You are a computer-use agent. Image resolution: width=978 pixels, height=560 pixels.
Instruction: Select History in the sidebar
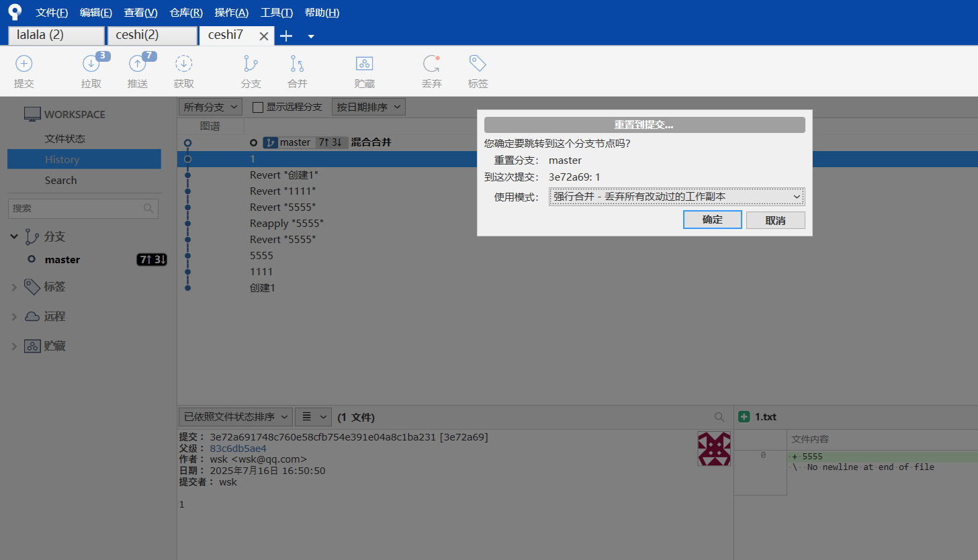pos(84,159)
